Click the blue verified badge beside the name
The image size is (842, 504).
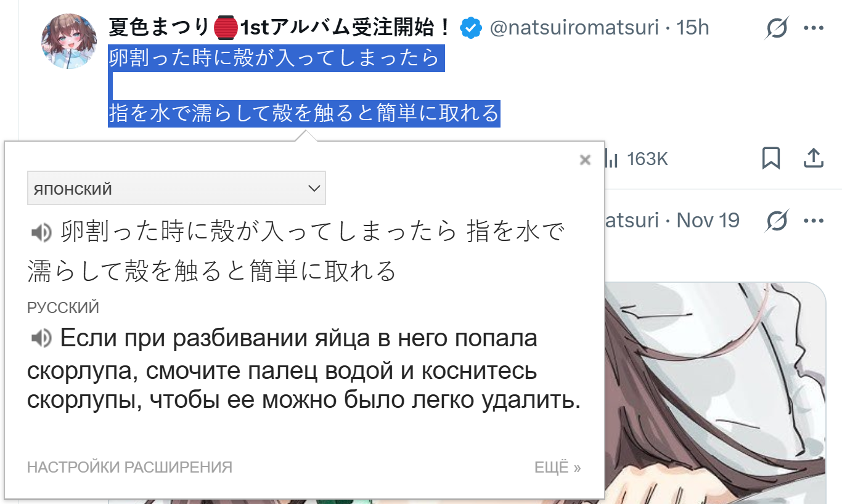pyautogui.click(x=472, y=28)
